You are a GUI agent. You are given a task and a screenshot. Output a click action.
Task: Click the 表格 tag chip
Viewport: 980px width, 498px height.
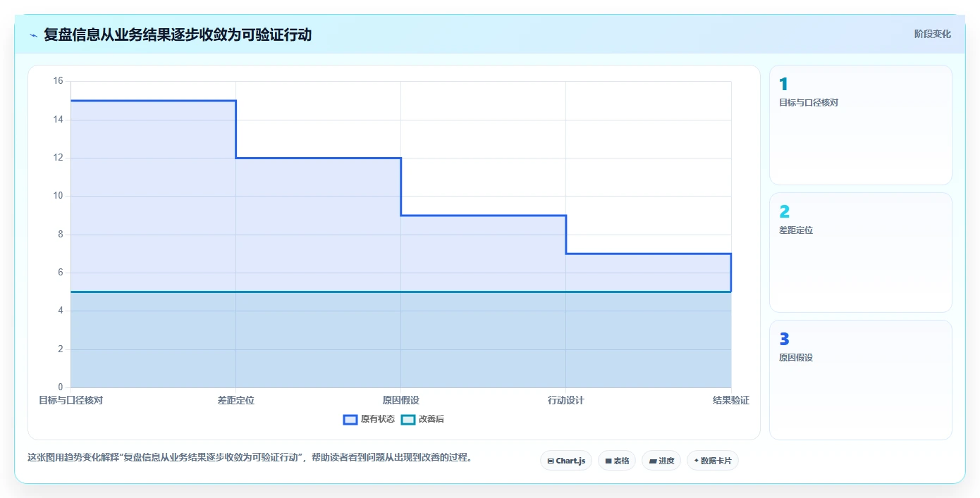tap(617, 461)
